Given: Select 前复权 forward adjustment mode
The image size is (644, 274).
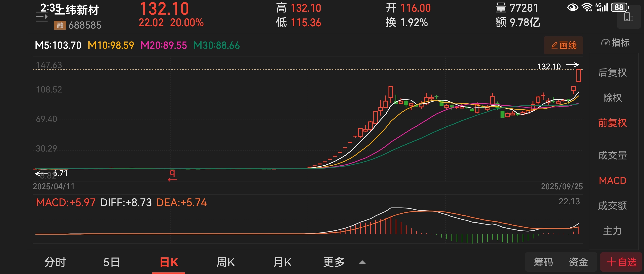Looking at the screenshot, I should pyautogui.click(x=612, y=123).
